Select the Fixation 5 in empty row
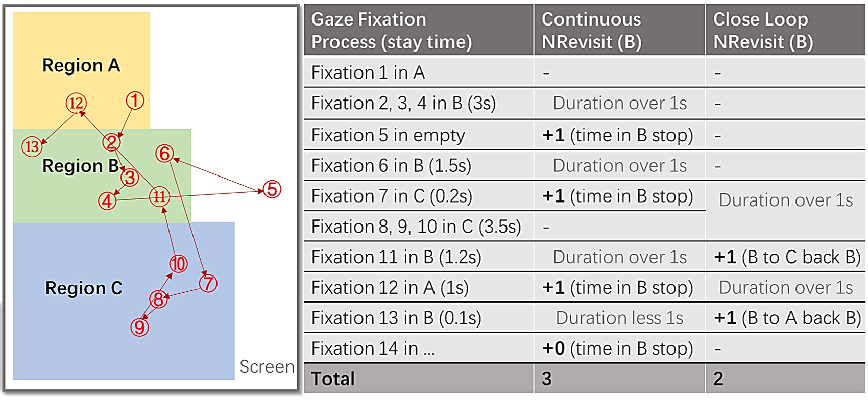The height and width of the screenshot is (402, 868). coord(585,135)
